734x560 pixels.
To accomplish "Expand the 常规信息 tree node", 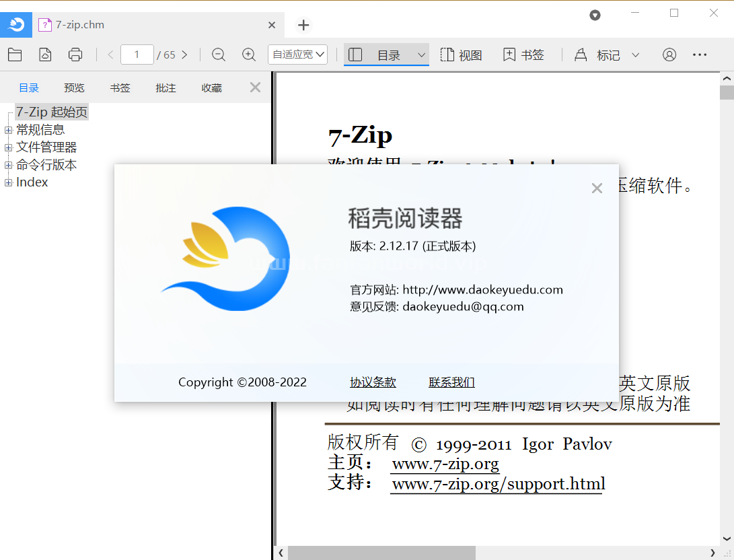I will click(9, 130).
